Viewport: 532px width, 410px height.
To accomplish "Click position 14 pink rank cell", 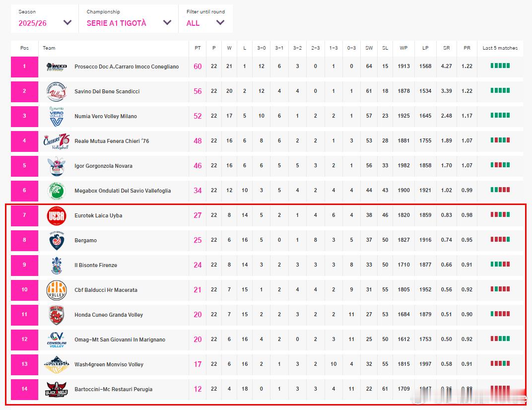I will point(24,389).
